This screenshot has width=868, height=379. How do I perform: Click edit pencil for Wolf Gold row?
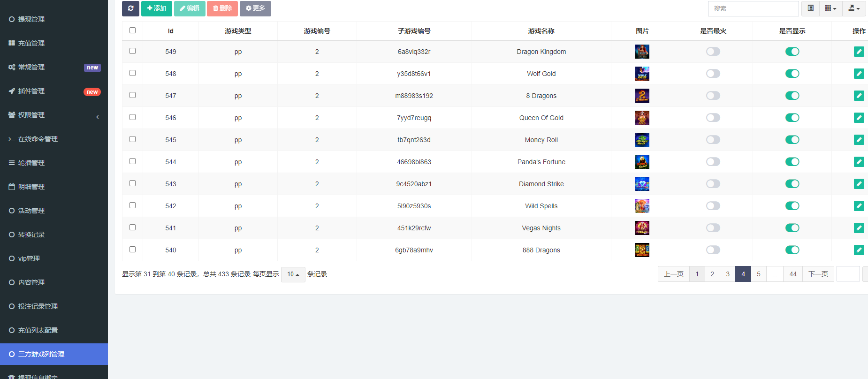click(859, 74)
